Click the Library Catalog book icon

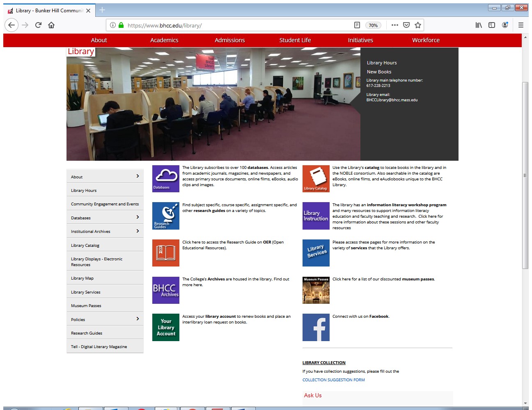316,178
